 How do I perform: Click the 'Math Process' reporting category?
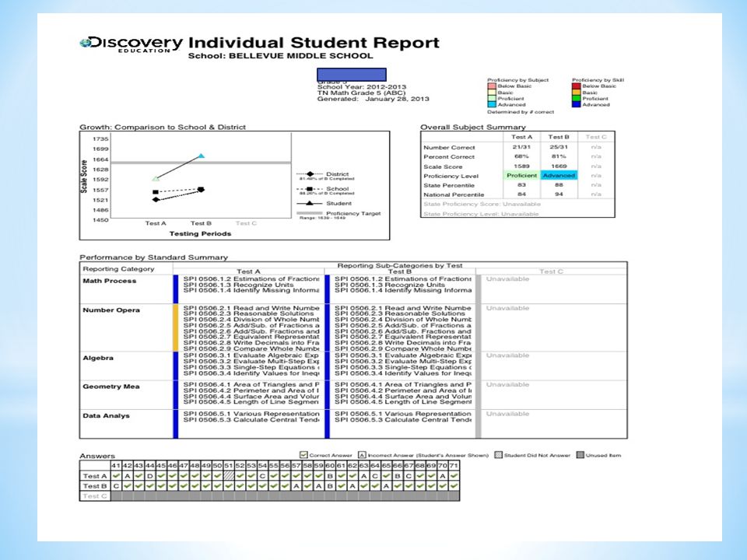tap(110, 281)
